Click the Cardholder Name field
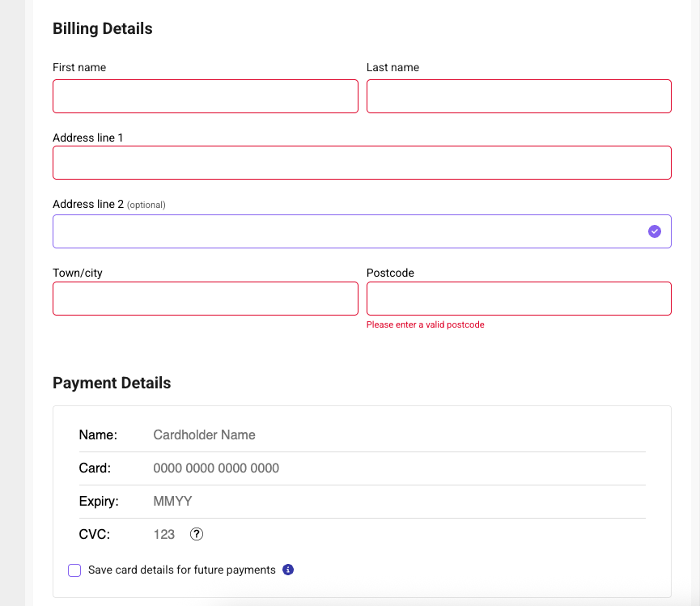The image size is (700, 606). click(x=399, y=435)
